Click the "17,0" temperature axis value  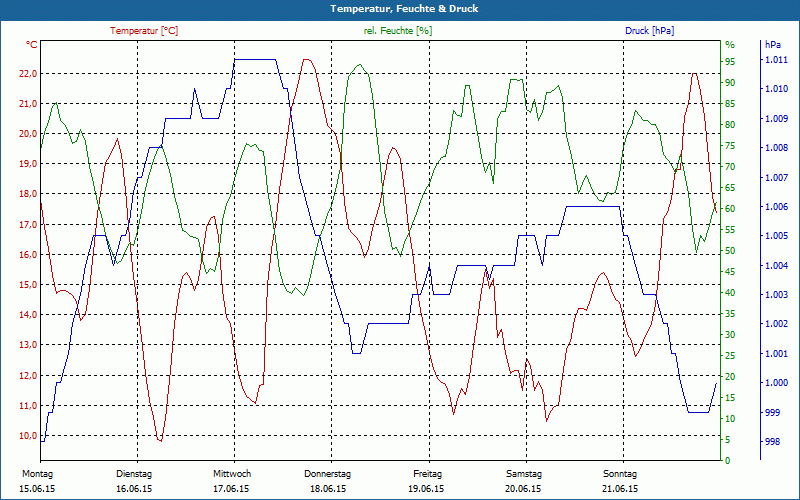29,224
